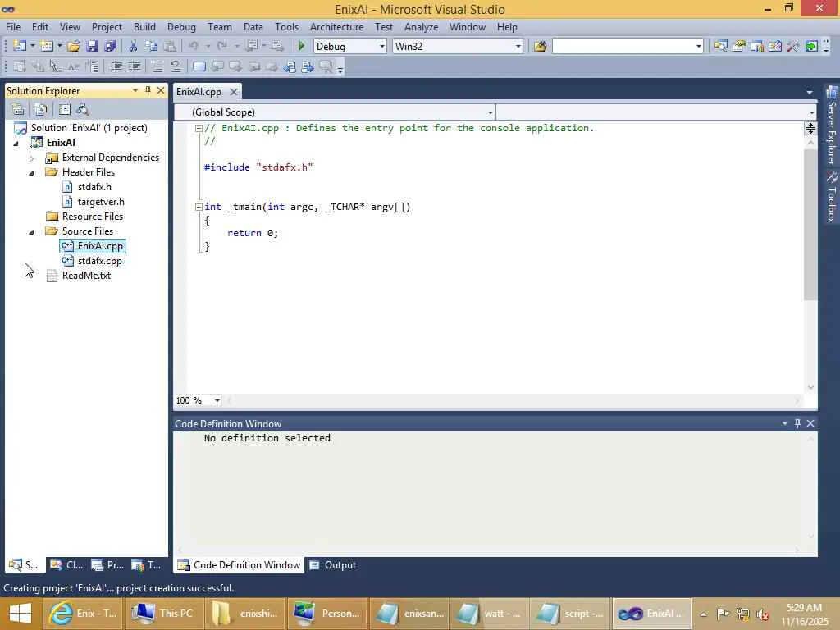This screenshot has width=840, height=630.
Task: Save the file with the floppy disk icon
Action: click(x=92, y=47)
